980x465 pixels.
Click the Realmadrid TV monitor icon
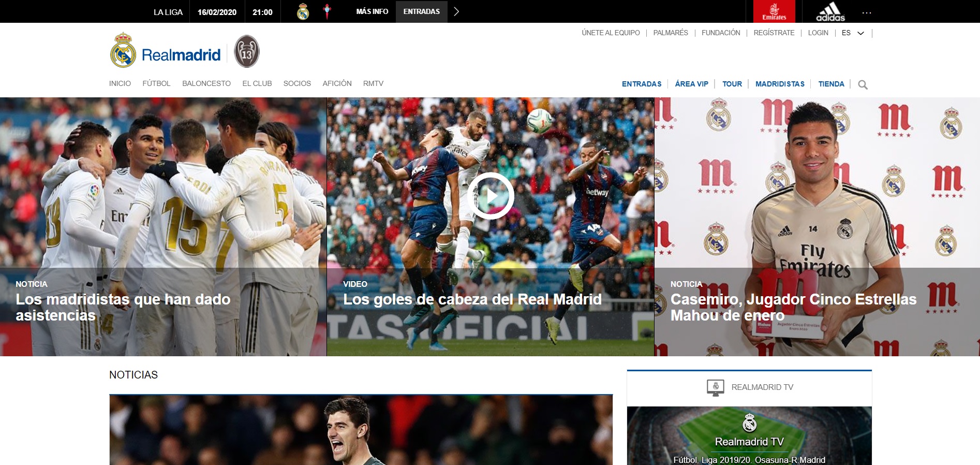(716, 388)
